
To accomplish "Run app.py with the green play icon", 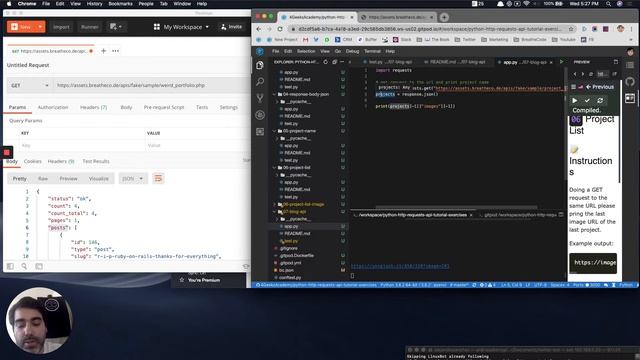I will [561, 62].
